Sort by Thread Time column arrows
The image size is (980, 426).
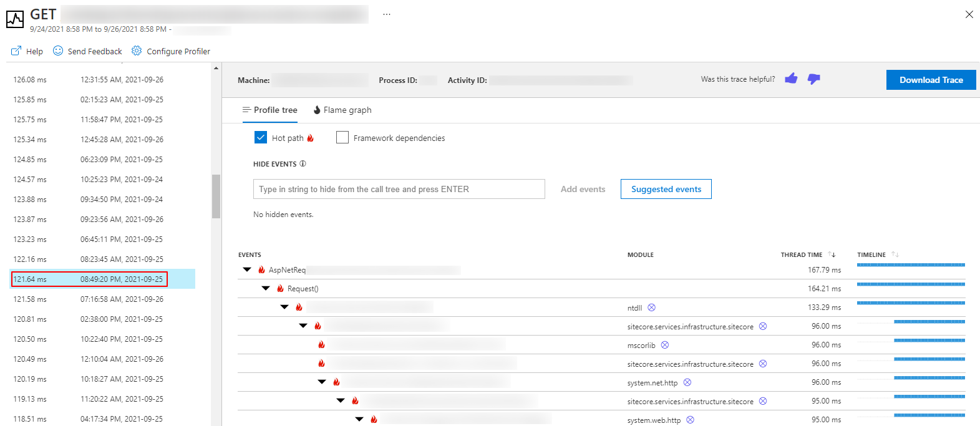coord(832,254)
